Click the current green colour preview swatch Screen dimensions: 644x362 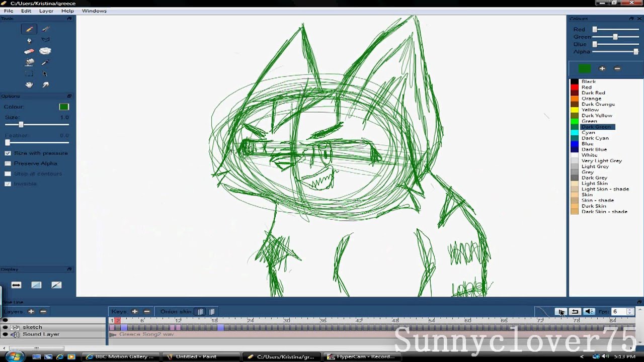pyautogui.click(x=584, y=68)
